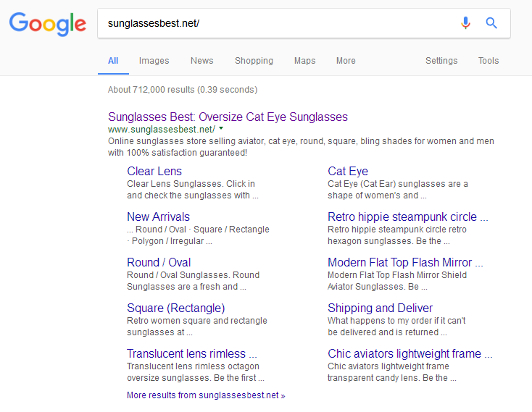
Task: Open Chic aviators lightweight frame link
Action: tap(410, 354)
